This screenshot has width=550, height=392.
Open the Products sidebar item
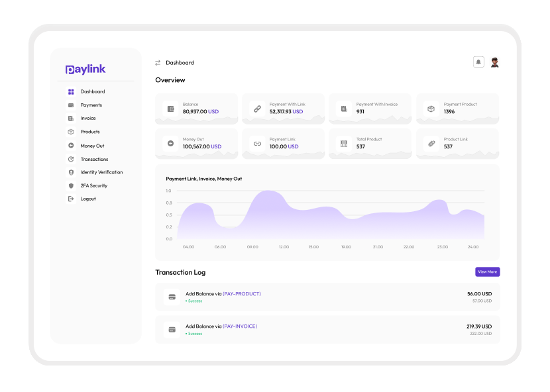coord(89,132)
